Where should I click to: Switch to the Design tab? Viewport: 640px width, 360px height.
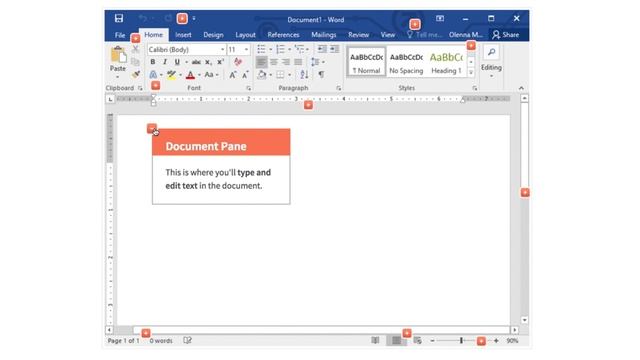pyautogui.click(x=213, y=35)
